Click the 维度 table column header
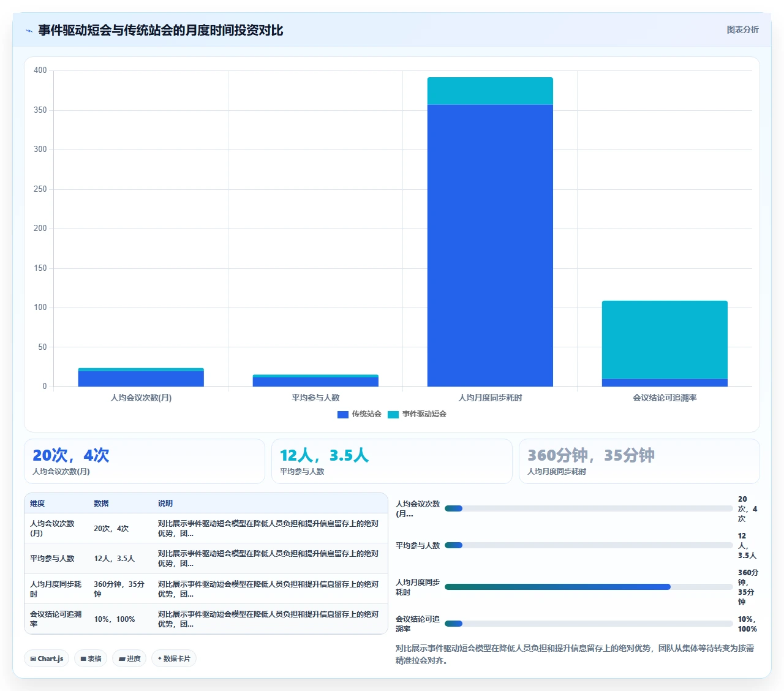Viewport: 784px width, 691px height. [37, 504]
